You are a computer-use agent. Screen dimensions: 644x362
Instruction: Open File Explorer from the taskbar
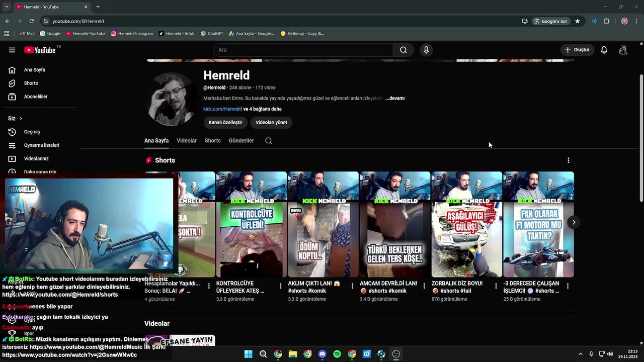[293, 354]
